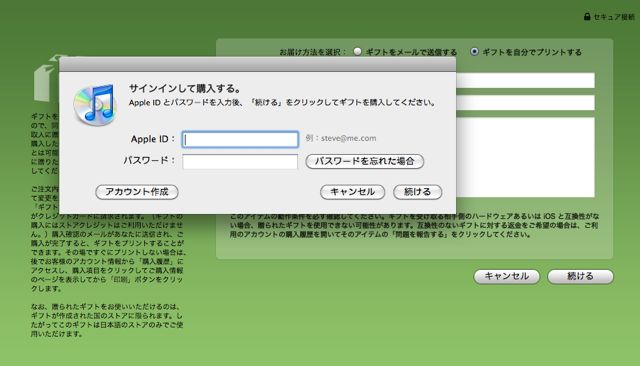Click the アカウント作成 button

pos(137,192)
